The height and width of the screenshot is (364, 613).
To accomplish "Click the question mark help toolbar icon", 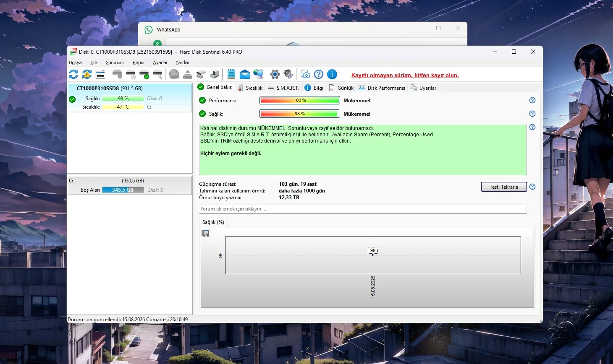I will coord(319,74).
